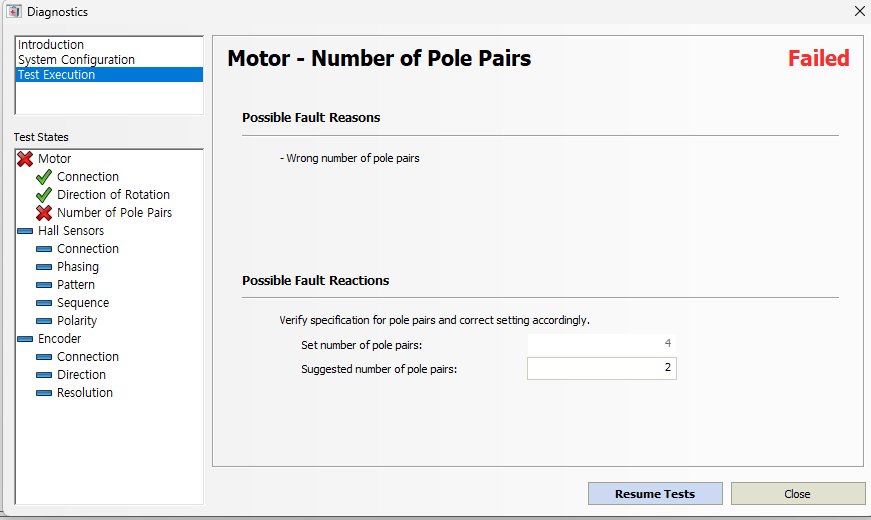Click the green checkmark beside Direction of Rotation
The width and height of the screenshot is (871, 520).
[x=44, y=195]
